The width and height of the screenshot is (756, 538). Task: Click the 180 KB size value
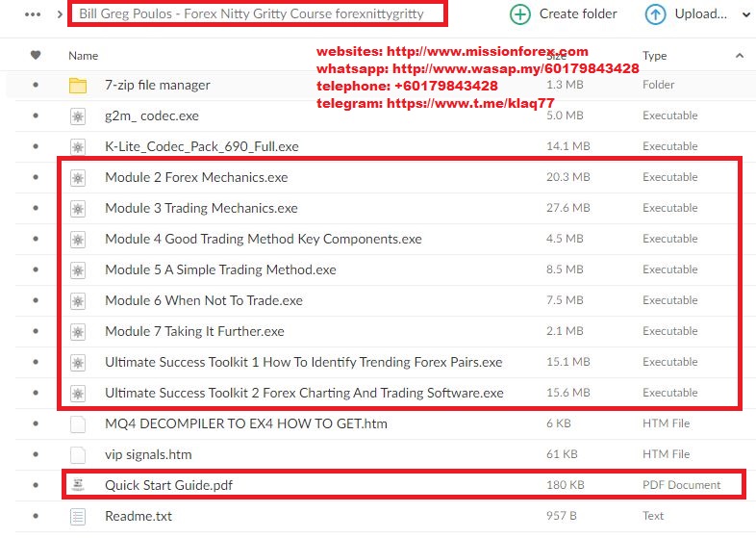(x=565, y=485)
